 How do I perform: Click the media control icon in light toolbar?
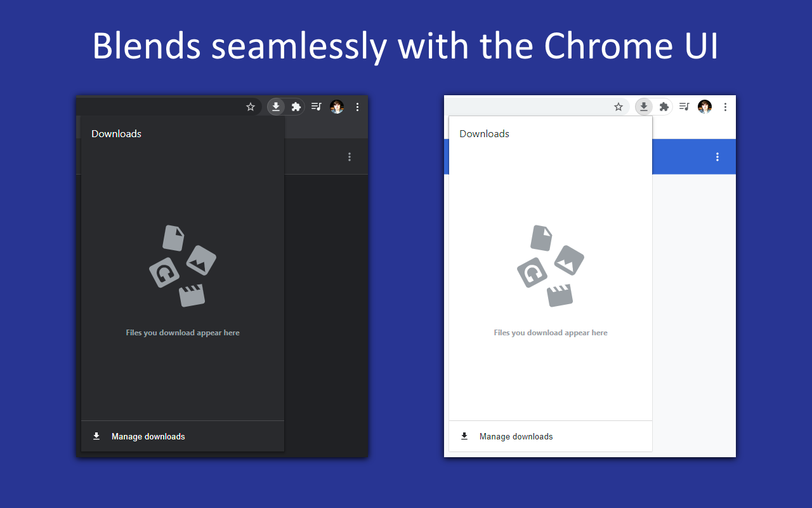click(x=684, y=107)
